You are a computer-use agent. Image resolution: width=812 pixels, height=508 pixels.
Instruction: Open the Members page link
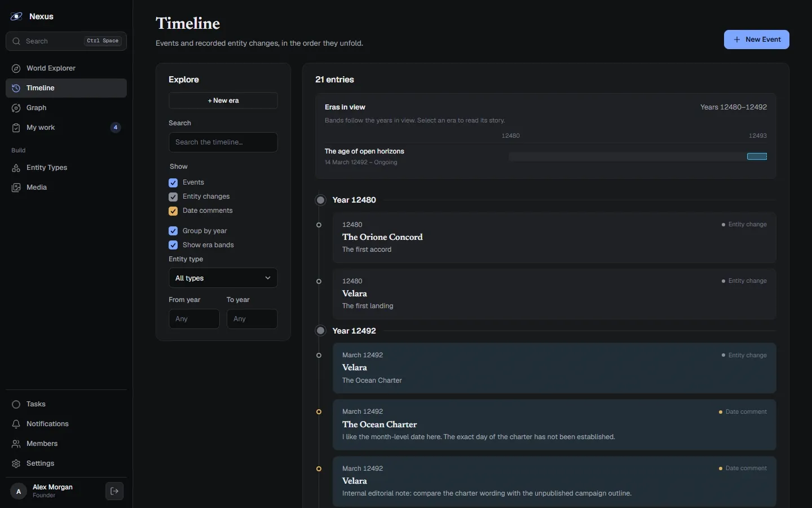(x=66, y=444)
